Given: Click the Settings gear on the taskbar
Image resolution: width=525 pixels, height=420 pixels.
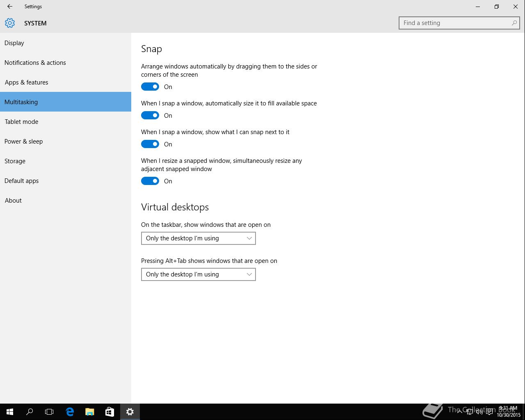Looking at the screenshot, I should tap(130, 412).
